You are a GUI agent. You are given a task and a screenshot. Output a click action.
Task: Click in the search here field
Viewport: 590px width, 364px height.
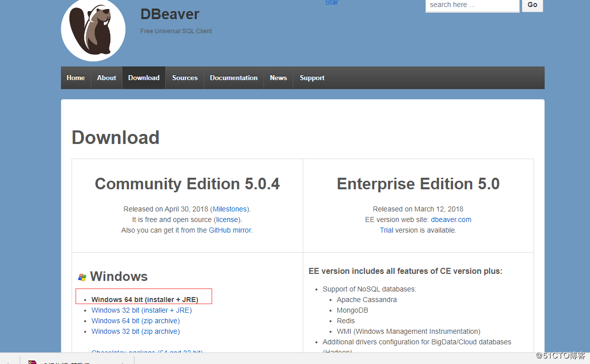point(472,5)
